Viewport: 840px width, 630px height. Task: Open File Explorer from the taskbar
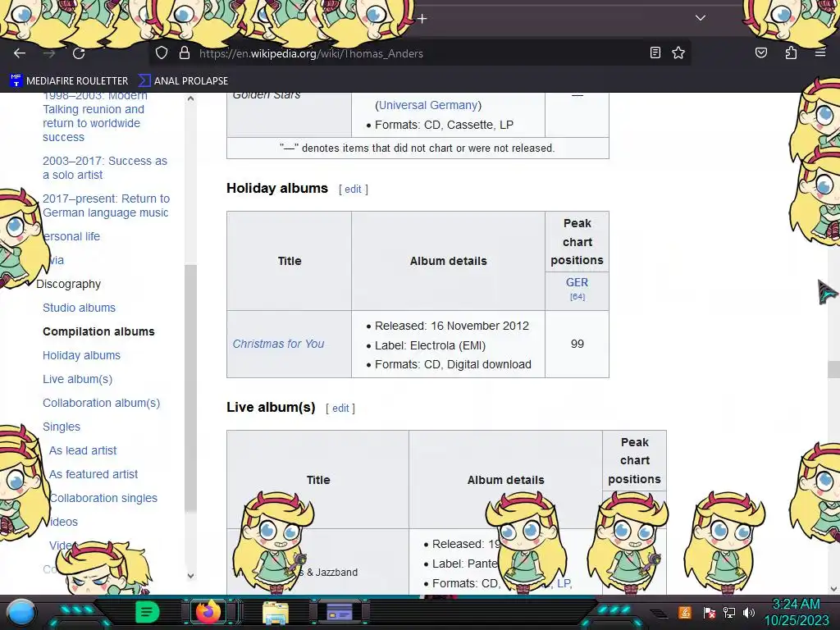tap(276, 612)
